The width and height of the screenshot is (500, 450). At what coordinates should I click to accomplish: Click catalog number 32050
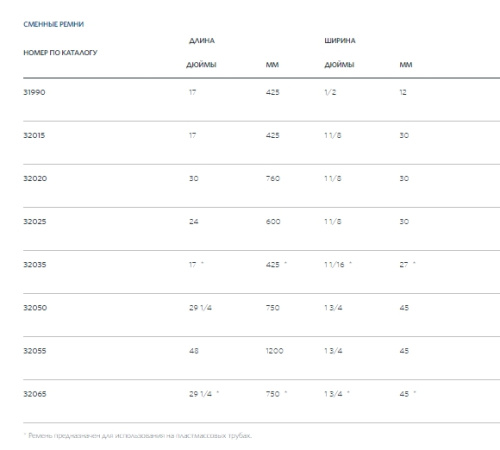tap(35, 308)
